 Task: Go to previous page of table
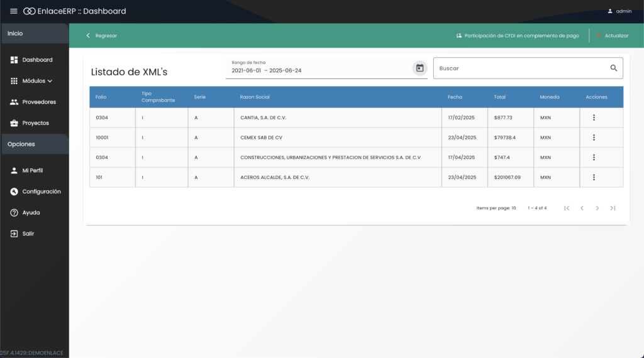582,208
